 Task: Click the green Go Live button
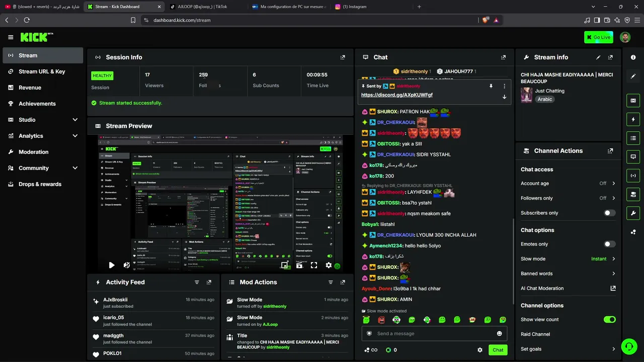click(x=599, y=37)
